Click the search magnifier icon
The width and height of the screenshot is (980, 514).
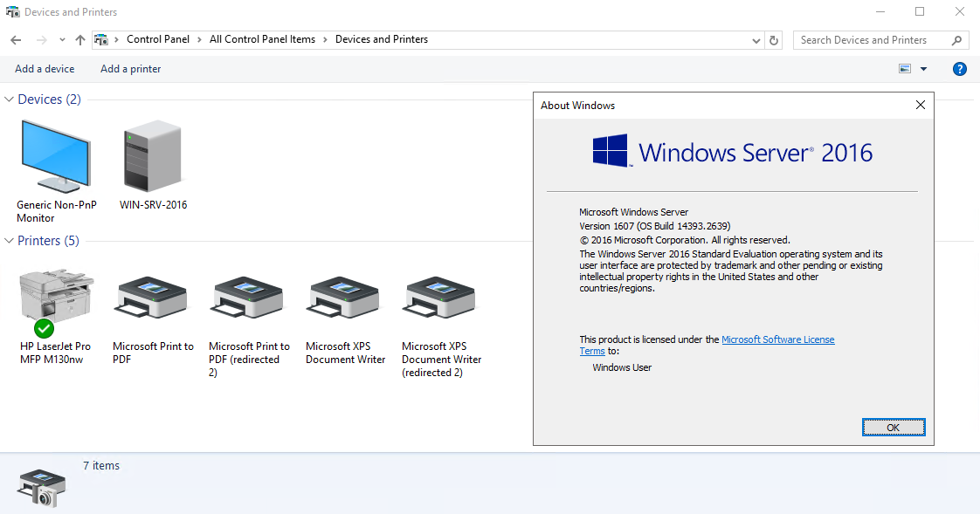tap(956, 40)
